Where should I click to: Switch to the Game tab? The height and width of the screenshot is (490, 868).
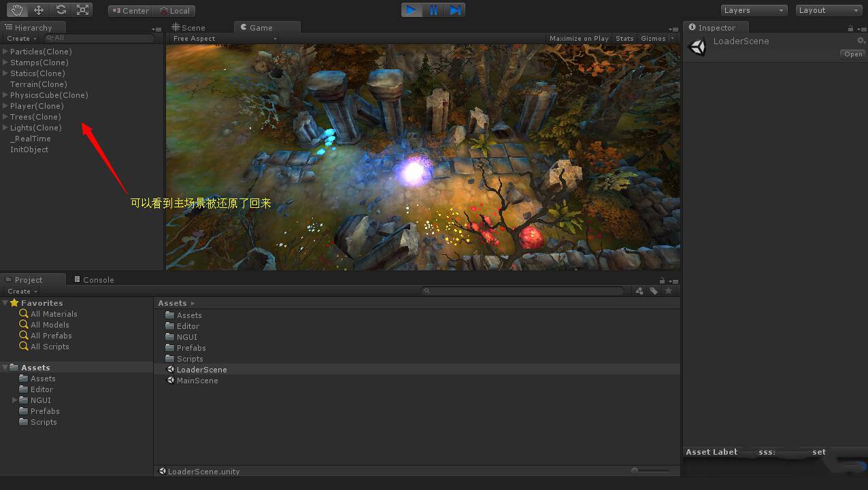tap(267, 27)
